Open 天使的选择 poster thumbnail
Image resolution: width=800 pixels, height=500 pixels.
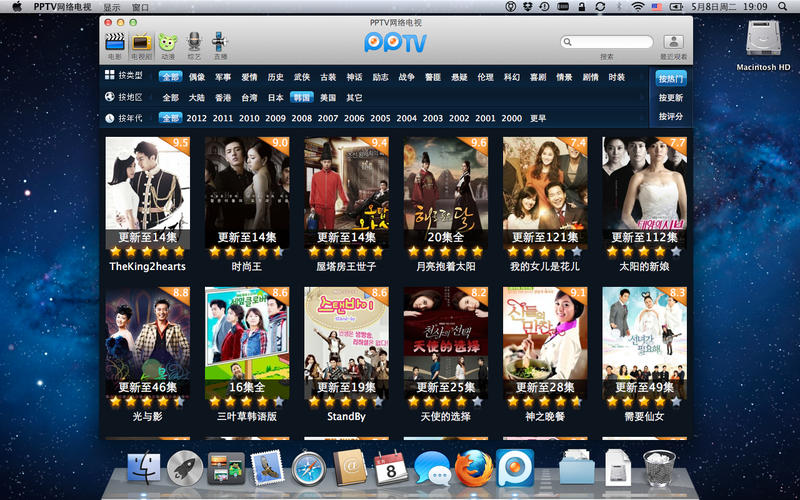[446, 342]
